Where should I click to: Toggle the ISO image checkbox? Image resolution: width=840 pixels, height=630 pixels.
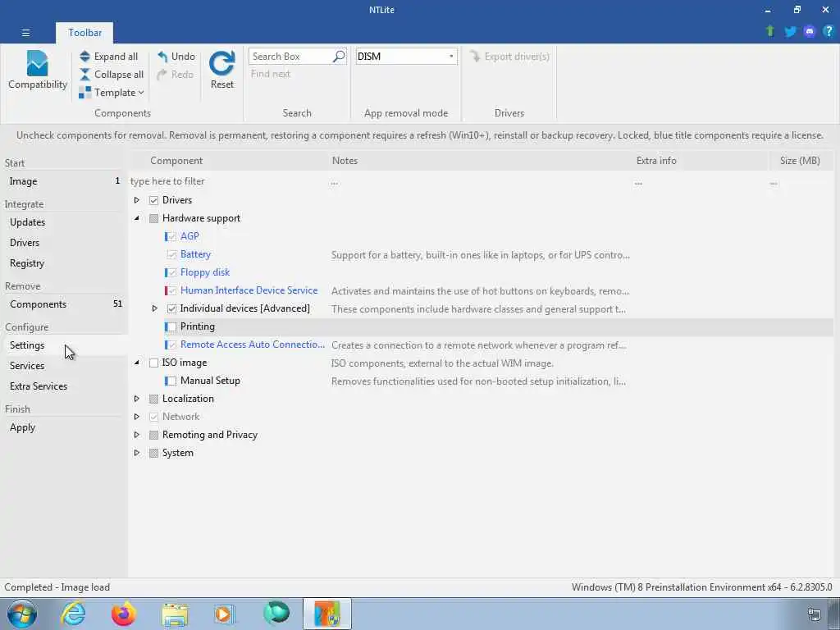153,363
